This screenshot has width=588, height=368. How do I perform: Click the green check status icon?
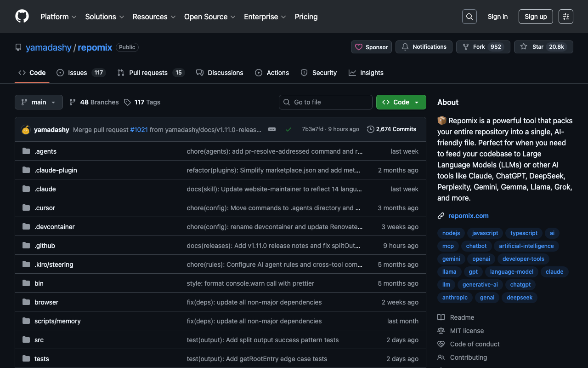pos(288,129)
